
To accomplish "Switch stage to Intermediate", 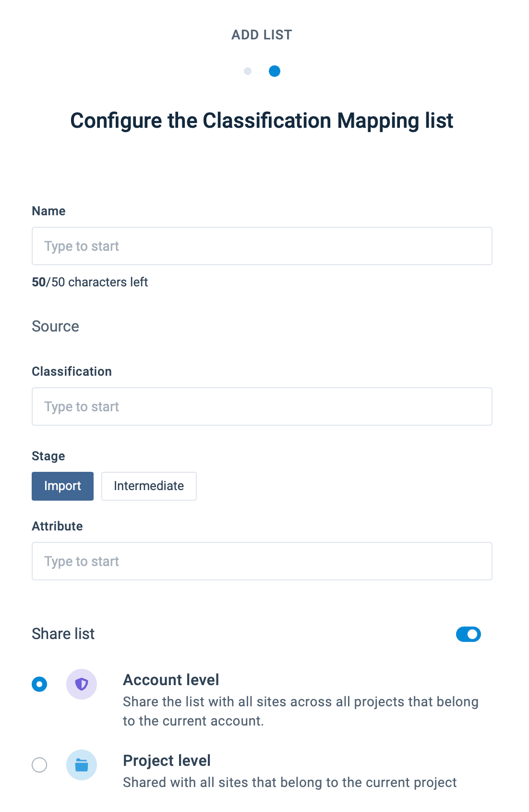I will [x=149, y=486].
